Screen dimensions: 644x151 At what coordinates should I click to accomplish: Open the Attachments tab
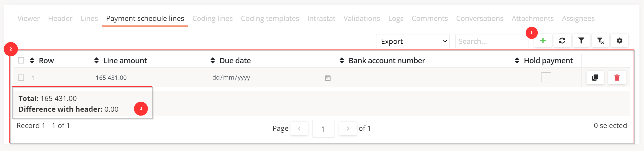point(533,19)
